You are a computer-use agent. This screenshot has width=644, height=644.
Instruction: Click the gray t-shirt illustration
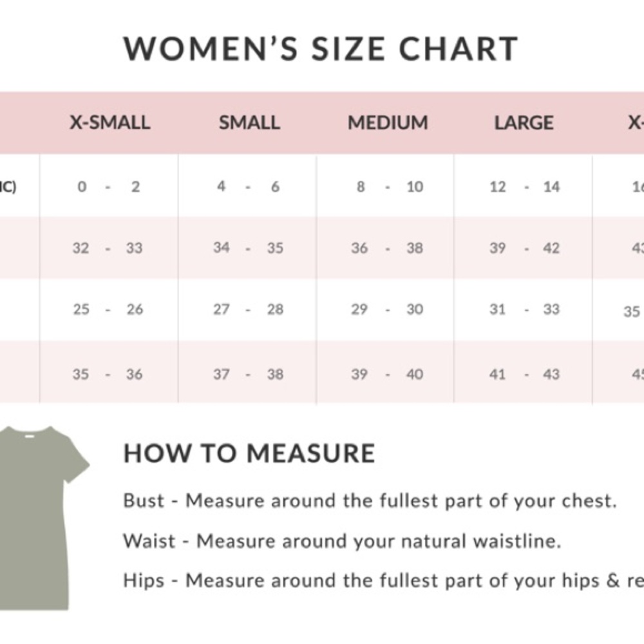click(44, 518)
